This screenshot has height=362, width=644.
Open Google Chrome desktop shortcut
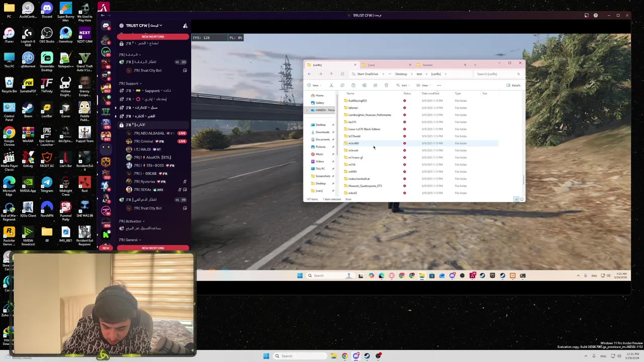(x=9, y=134)
